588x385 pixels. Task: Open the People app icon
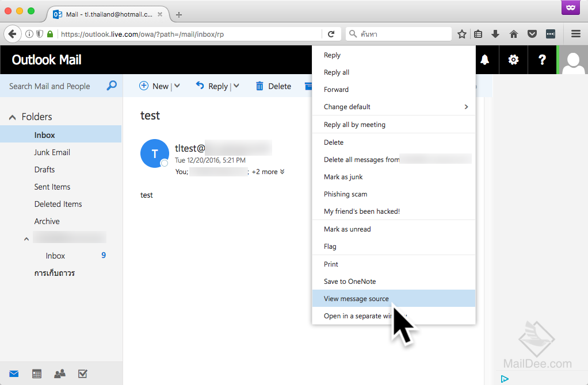click(x=59, y=374)
